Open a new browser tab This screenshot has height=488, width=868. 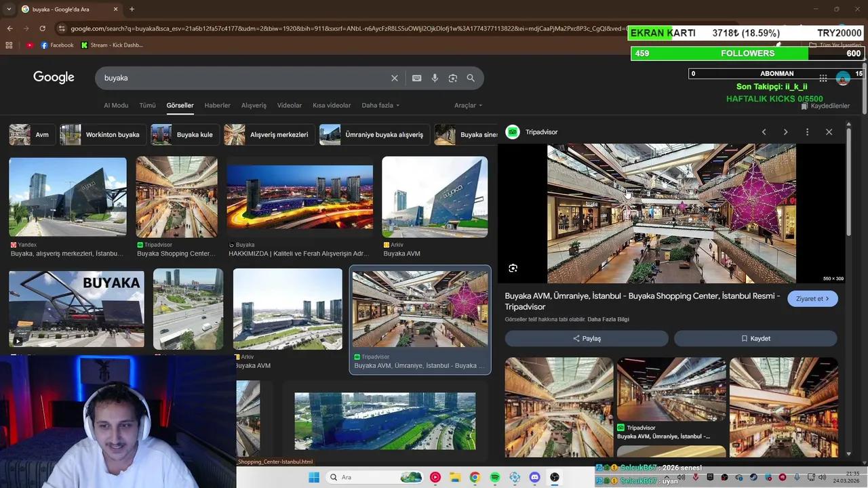132,9
